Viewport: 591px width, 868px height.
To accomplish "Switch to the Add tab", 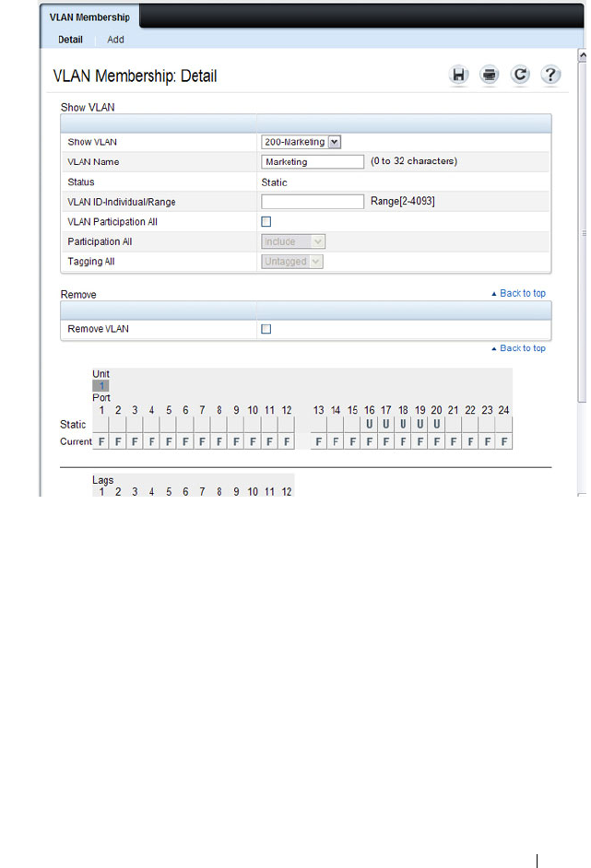I will click(115, 40).
